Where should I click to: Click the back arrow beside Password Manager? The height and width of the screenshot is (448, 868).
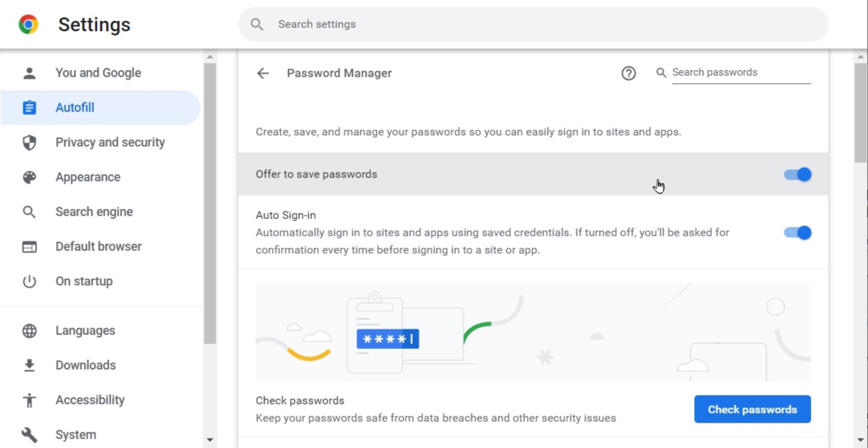click(x=263, y=73)
